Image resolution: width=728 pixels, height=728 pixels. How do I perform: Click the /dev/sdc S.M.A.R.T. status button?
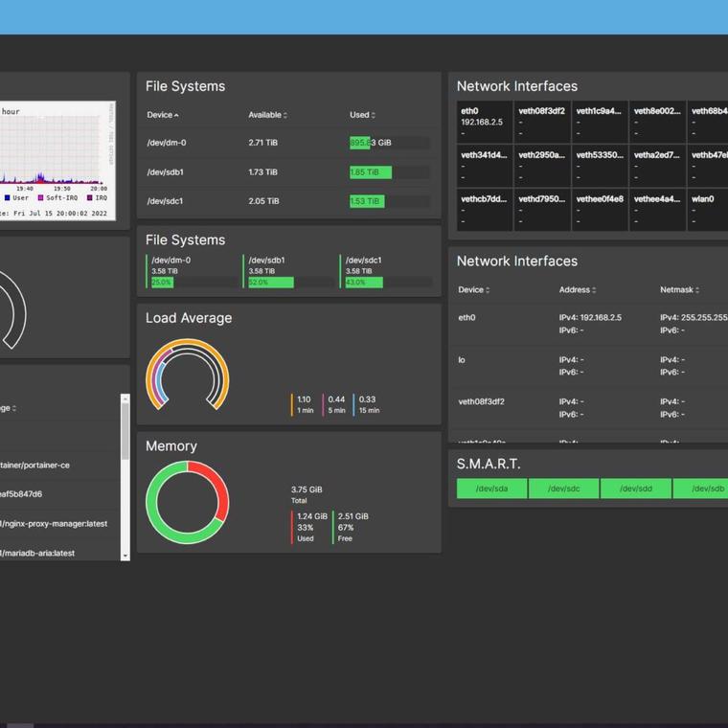pyautogui.click(x=563, y=489)
